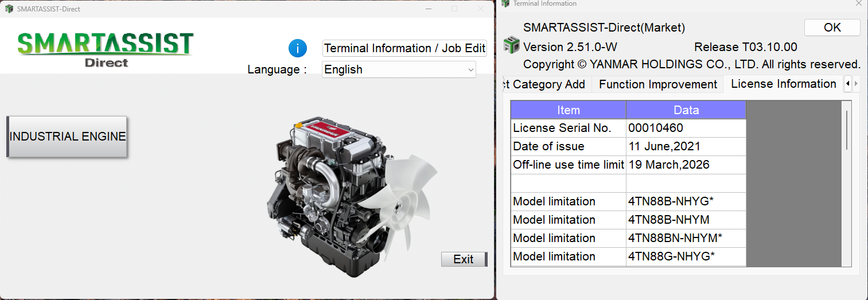Select the INDUSTRIAL ENGINE button
The width and height of the screenshot is (868, 300).
[67, 137]
